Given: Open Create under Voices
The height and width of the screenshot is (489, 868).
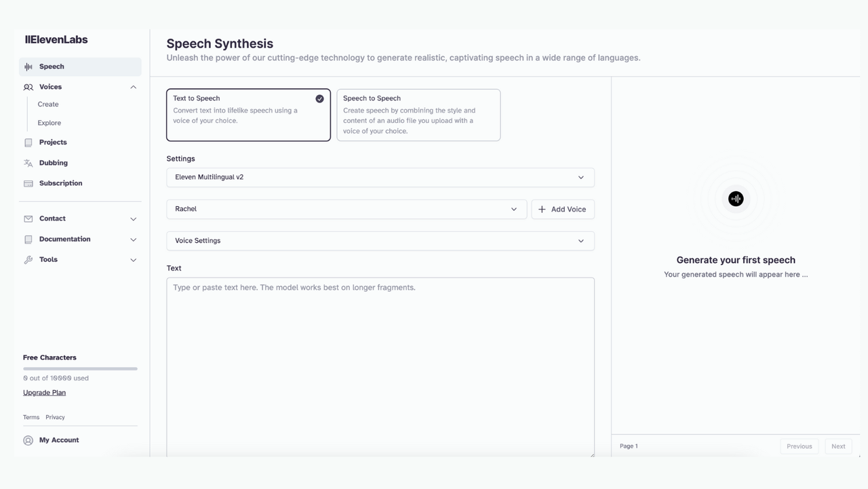Looking at the screenshot, I should coord(47,104).
